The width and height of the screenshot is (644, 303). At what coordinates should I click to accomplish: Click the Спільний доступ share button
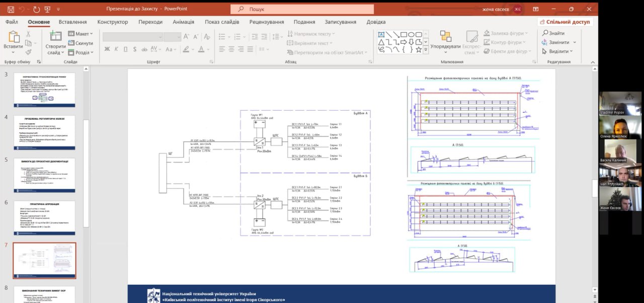click(565, 22)
